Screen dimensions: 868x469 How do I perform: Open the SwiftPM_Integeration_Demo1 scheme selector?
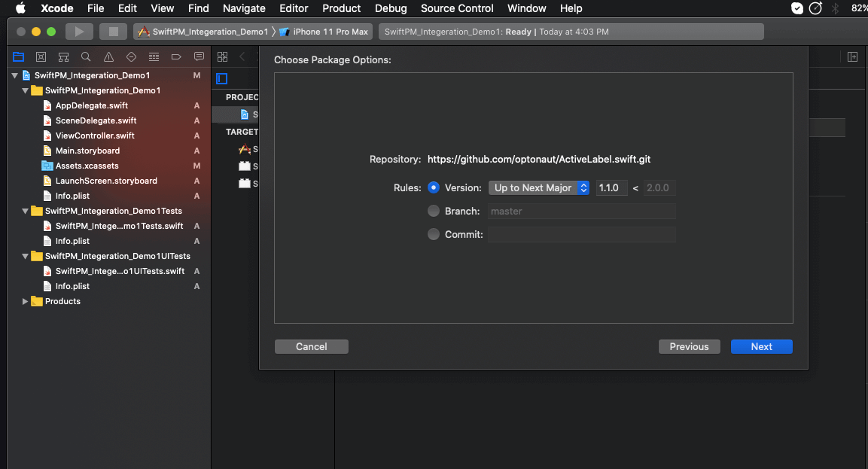(x=203, y=32)
